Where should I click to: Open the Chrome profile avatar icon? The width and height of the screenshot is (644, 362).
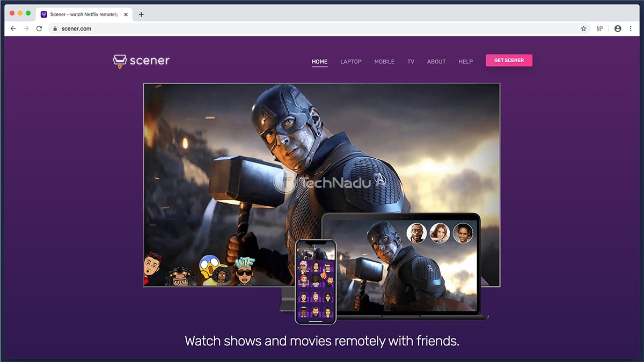[x=618, y=28]
